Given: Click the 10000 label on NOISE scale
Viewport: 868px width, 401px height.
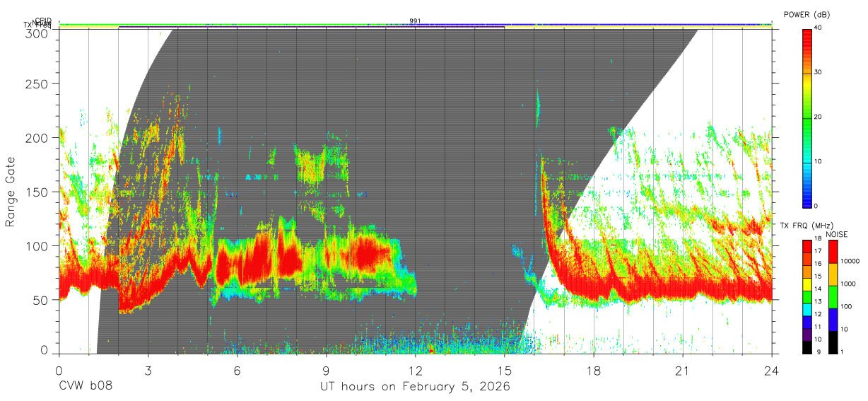Looking at the screenshot, I should pos(850,262).
